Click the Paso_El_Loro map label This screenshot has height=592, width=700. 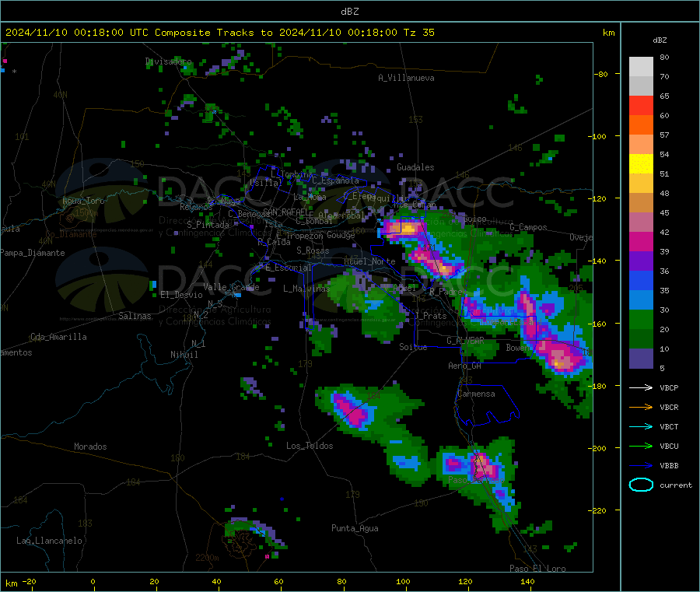(x=537, y=569)
